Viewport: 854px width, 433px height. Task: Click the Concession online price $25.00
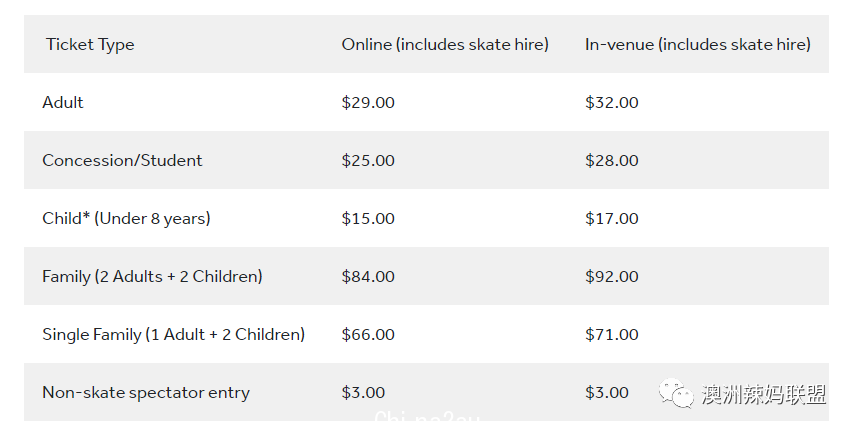368,161
